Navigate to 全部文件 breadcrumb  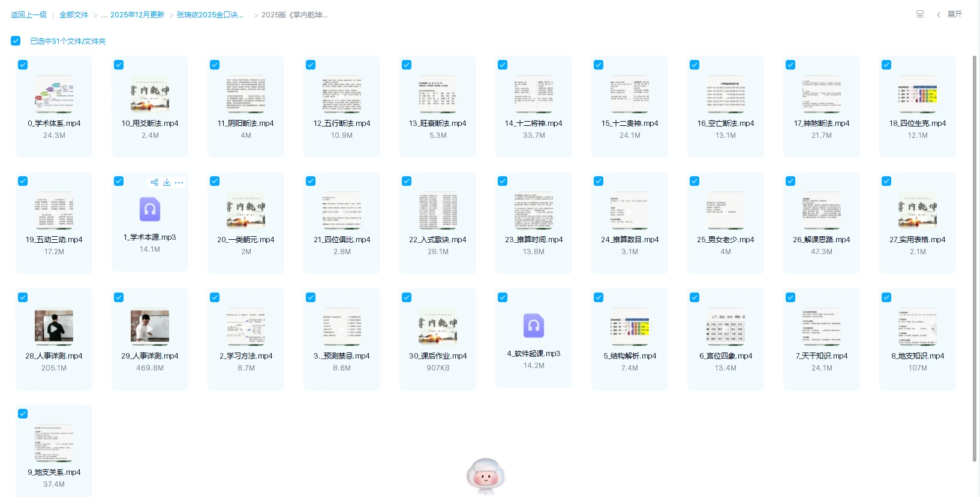(74, 15)
